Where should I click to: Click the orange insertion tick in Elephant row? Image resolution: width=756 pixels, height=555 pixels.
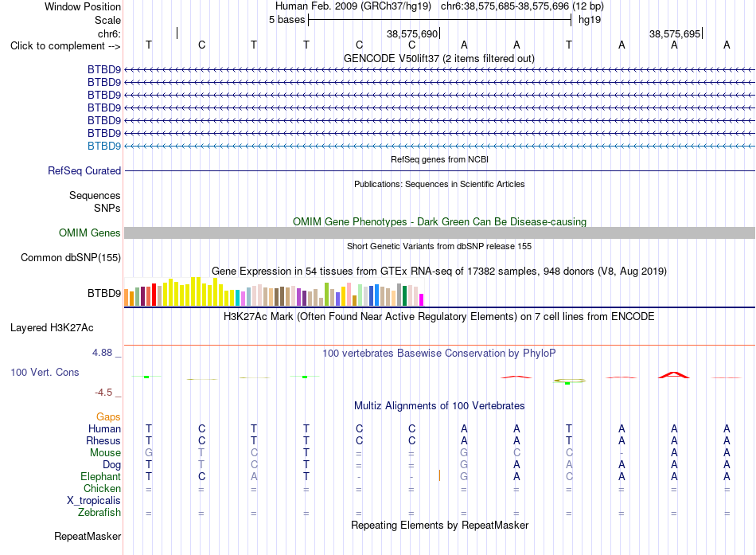(x=439, y=476)
